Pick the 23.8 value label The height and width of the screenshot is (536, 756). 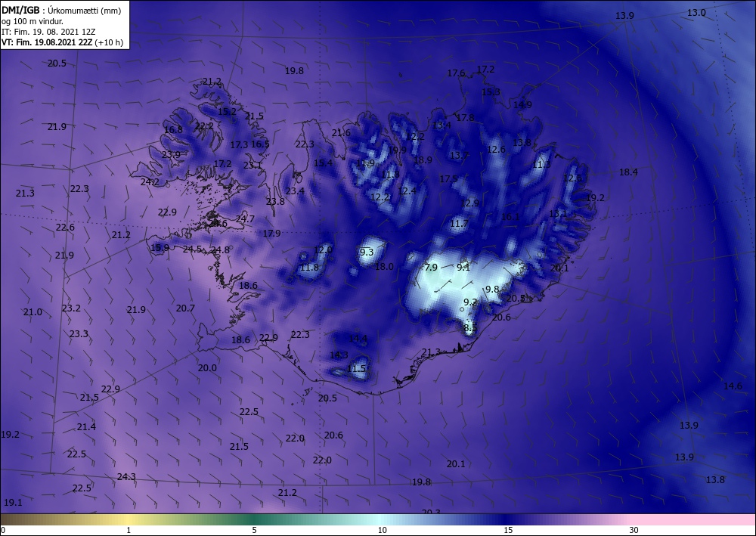(275, 202)
